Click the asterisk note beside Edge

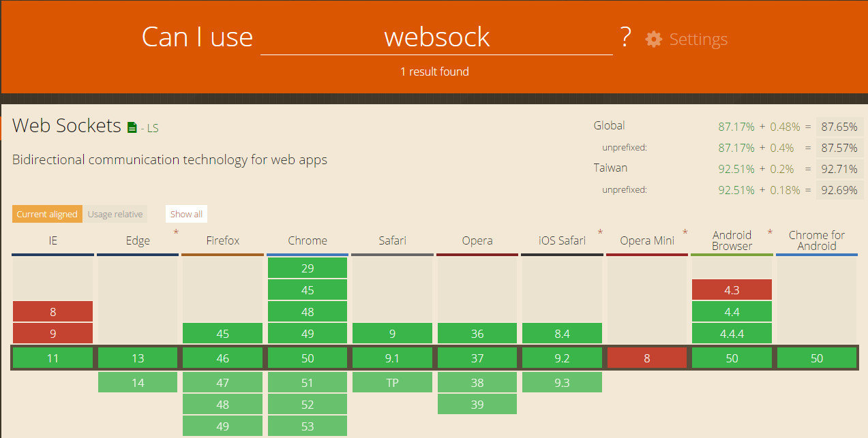click(176, 234)
